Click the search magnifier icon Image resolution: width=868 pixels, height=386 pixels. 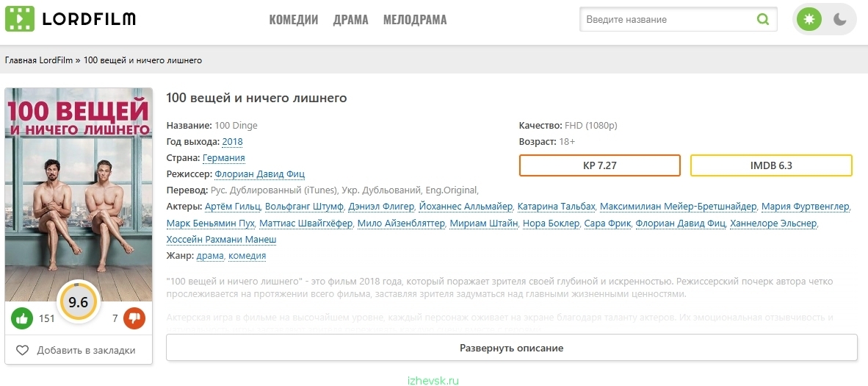coord(763,19)
